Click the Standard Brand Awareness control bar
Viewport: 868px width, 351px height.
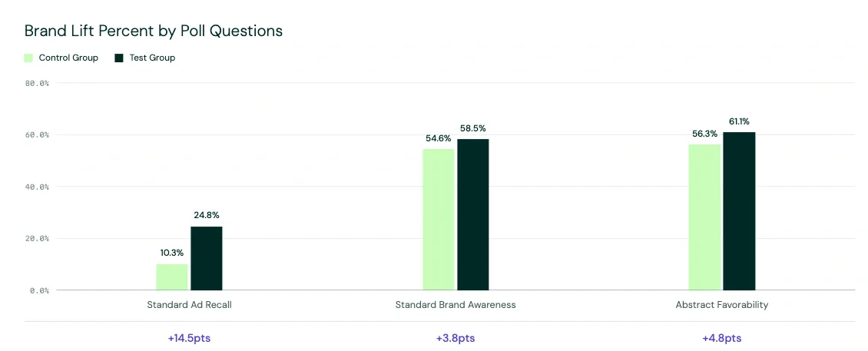coord(439,219)
